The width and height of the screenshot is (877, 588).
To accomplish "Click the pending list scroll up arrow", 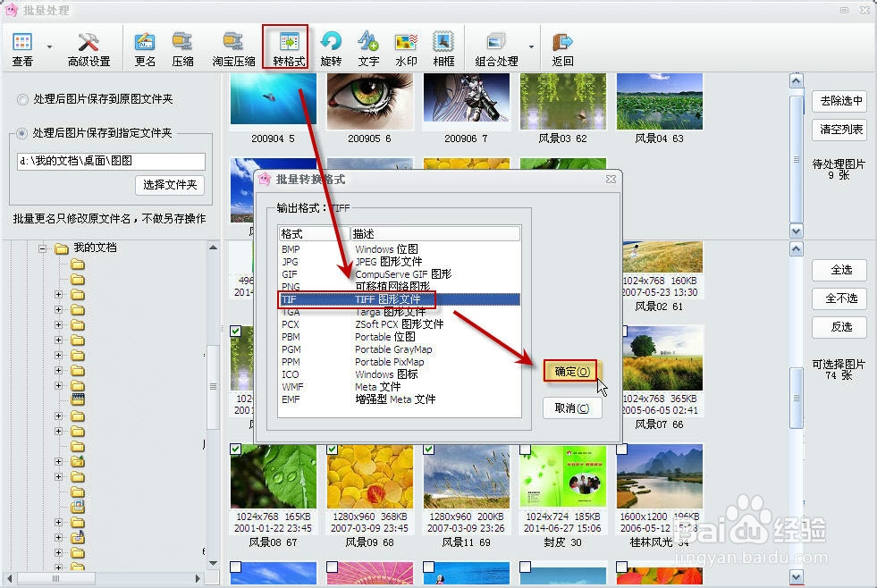I will click(x=797, y=81).
